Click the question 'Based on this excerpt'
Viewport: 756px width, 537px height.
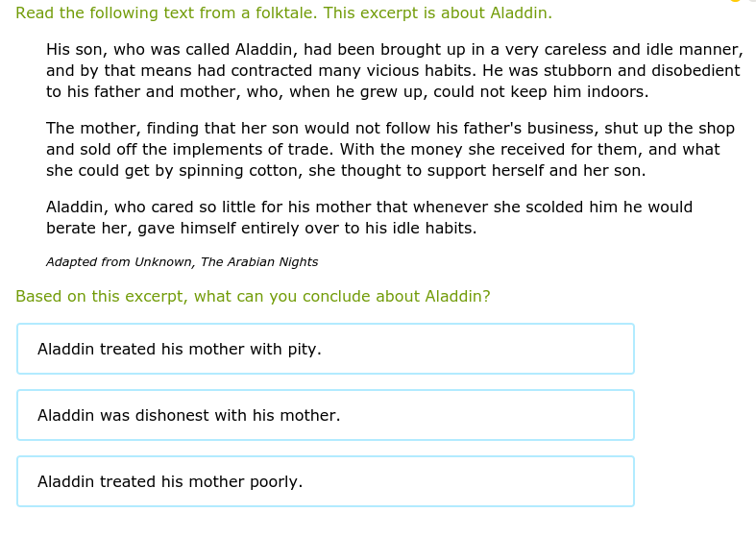point(253,297)
